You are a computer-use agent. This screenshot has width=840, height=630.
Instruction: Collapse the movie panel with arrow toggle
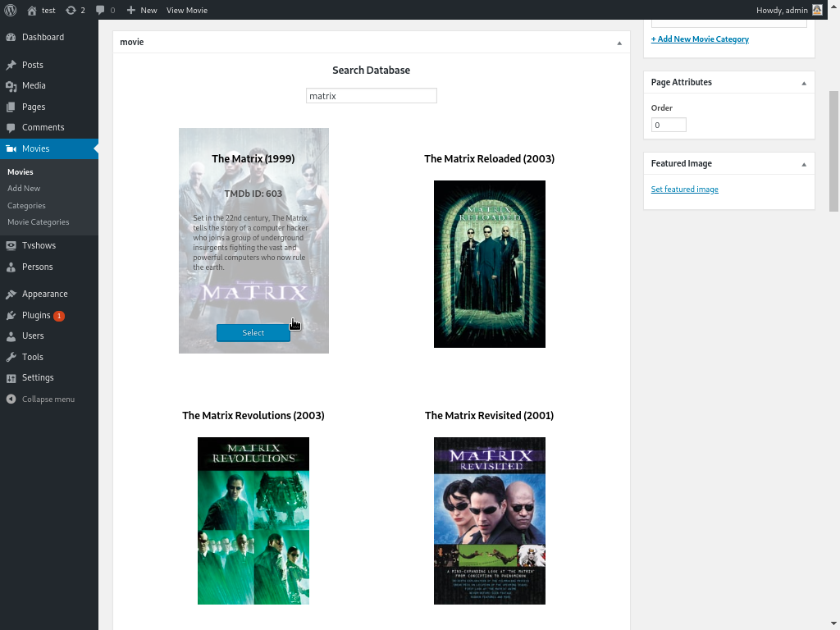(x=619, y=43)
